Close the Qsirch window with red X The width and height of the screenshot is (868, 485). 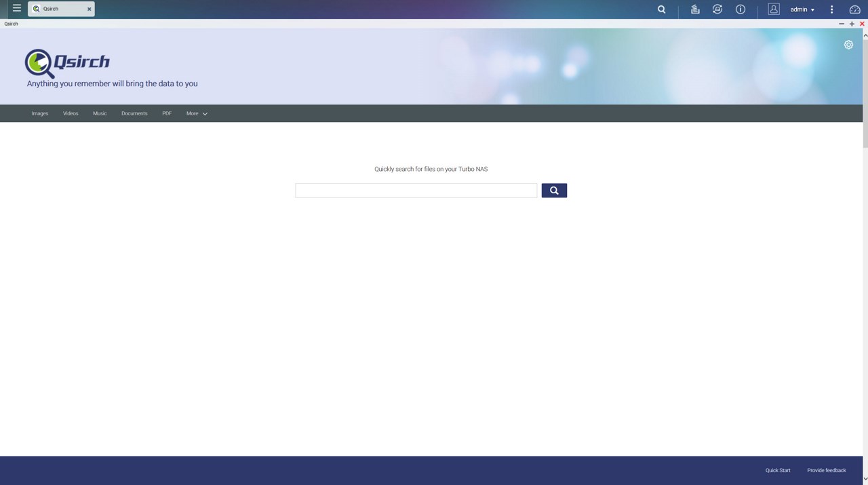[862, 24]
